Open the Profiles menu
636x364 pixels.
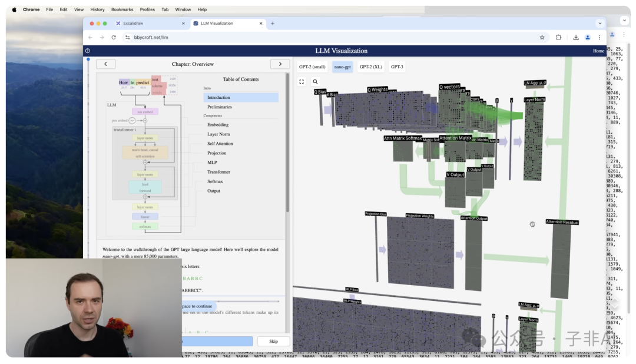pos(147,9)
